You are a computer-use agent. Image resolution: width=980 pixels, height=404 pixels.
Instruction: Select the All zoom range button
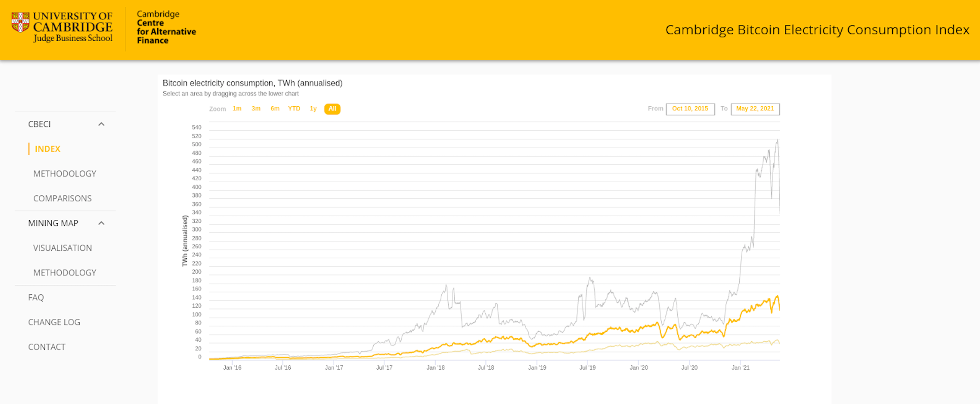[332, 109]
